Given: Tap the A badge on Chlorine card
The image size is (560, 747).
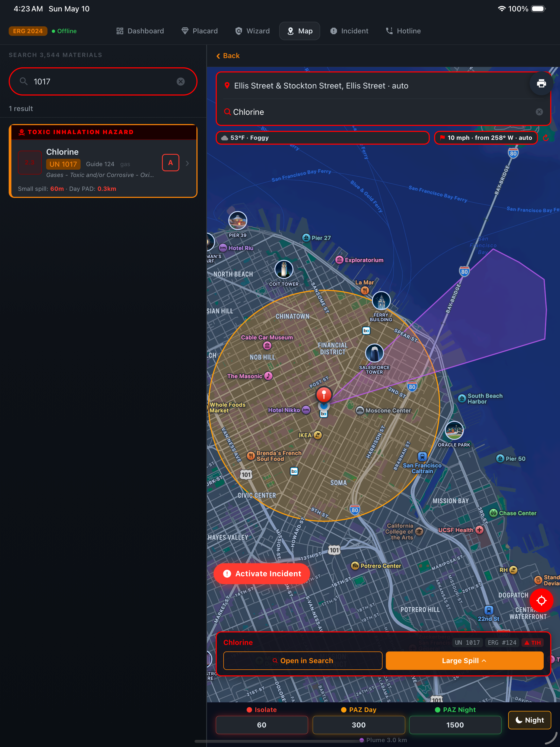Looking at the screenshot, I should coord(170,163).
